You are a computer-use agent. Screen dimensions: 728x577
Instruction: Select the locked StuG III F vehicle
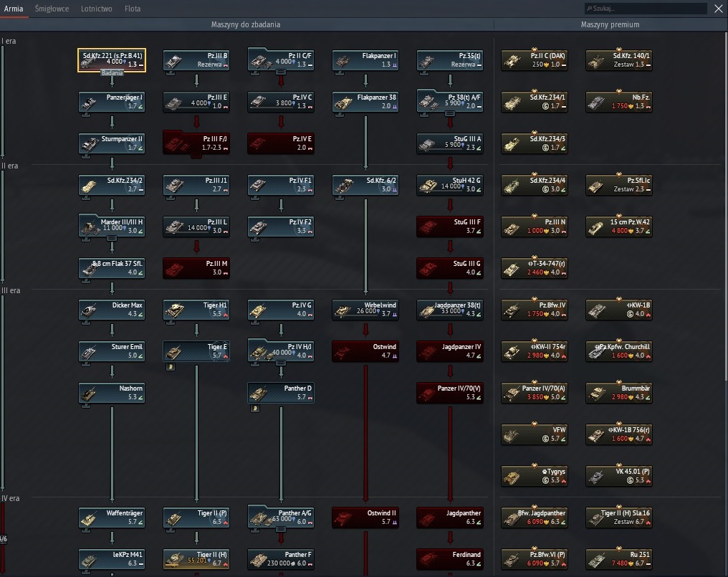(450, 226)
